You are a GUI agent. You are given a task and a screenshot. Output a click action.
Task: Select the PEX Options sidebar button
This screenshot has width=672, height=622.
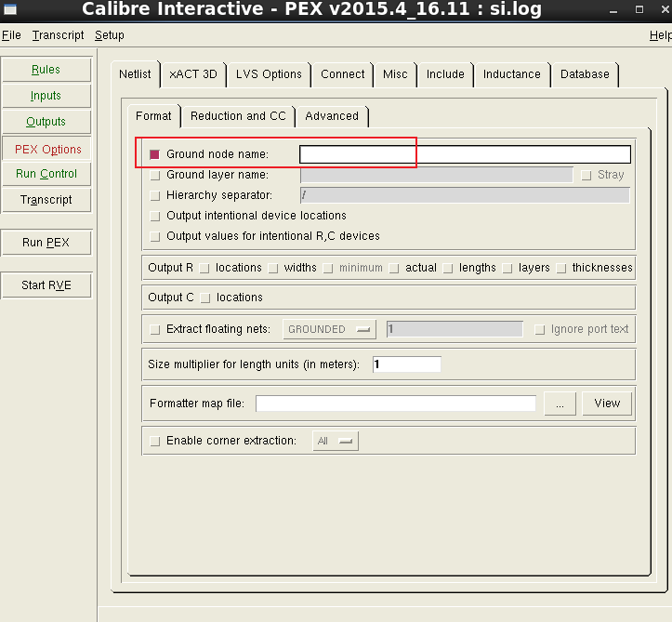point(47,149)
